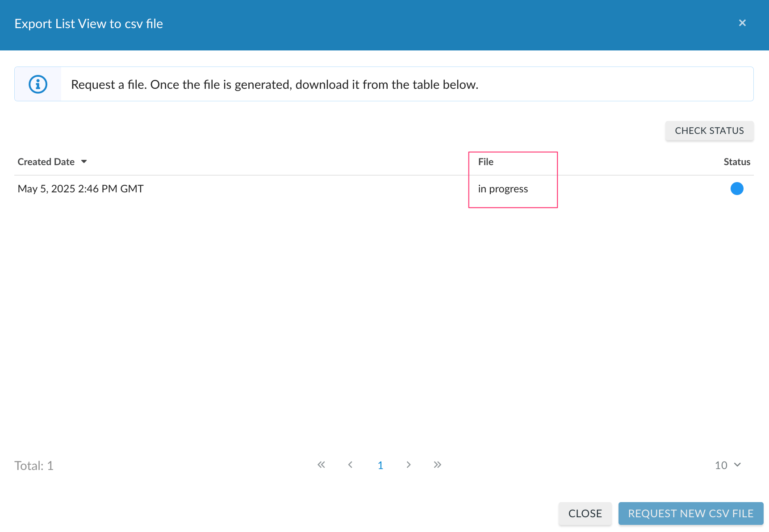Select the May 5, 2025 export row
Screen dimensions: 769x532
tap(80, 189)
